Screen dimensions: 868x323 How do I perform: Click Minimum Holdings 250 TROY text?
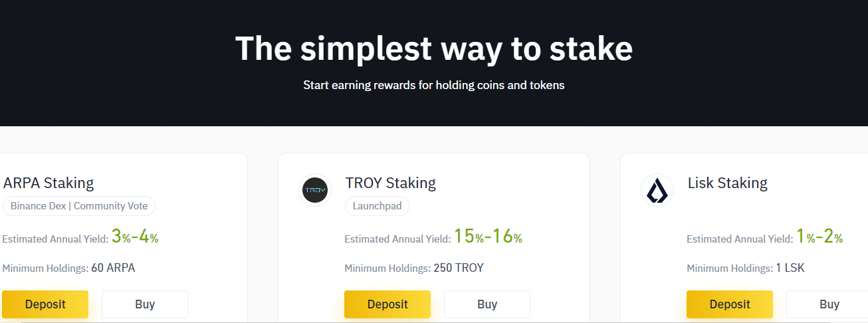tap(414, 269)
